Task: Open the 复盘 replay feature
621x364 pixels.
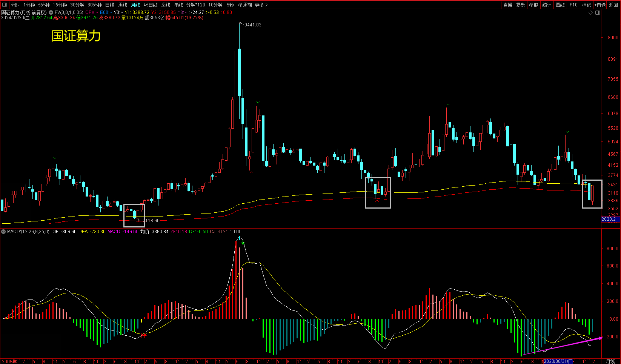Action: pyautogui.click(x=521, y=5)
